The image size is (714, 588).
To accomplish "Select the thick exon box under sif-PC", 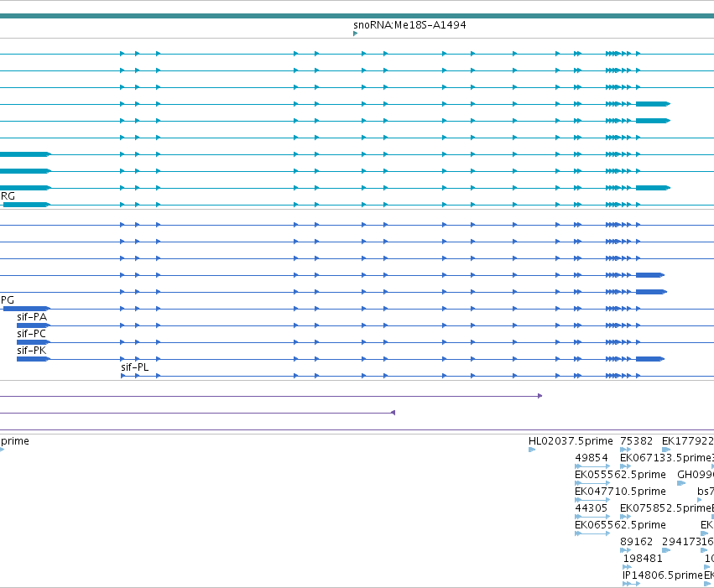I will [34, 342].
